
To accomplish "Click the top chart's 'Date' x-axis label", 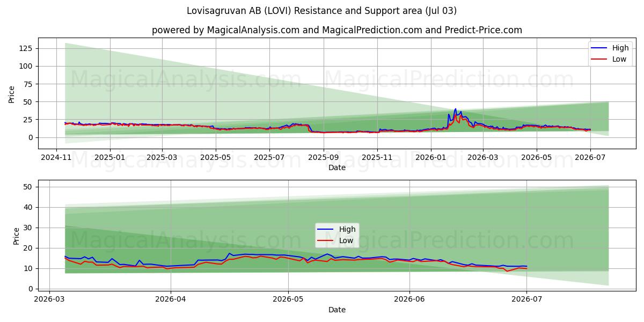I will pyautogui.click(x=337, y=167).
